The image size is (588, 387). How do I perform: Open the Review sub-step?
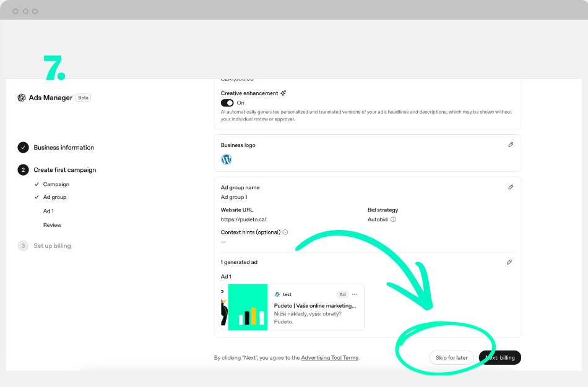(x=52, y=225)
